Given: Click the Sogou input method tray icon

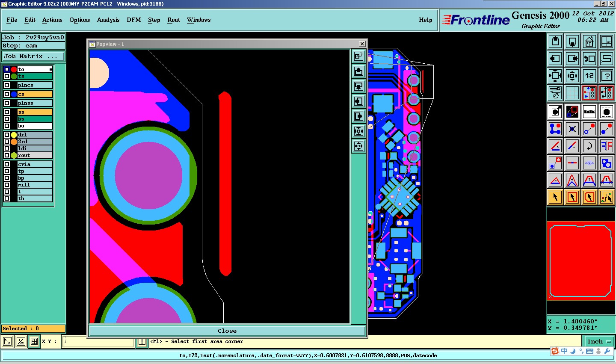Looking at the screenshot, I should point(555,351).
